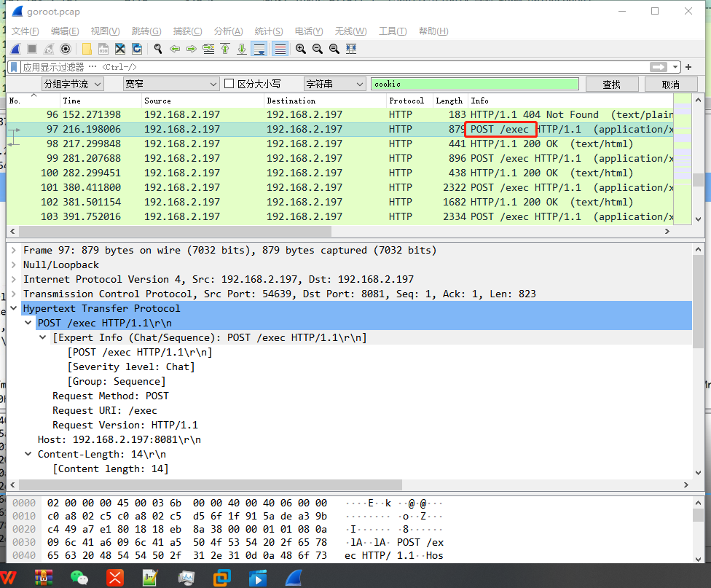Toggle packet list colorize icon
Screen dimensions: 711x588
click(280, 49)
